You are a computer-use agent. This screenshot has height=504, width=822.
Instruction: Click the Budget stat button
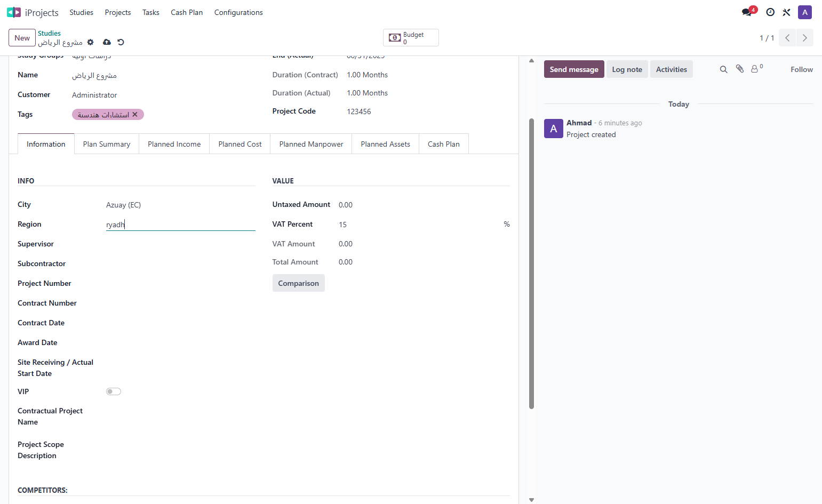click(x=411, y=38)
